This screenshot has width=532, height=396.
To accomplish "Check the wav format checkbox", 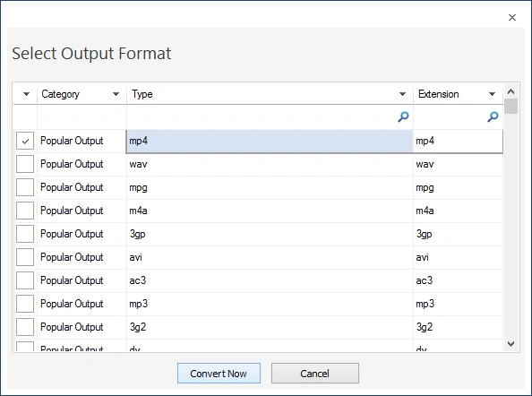I will 25,164.
